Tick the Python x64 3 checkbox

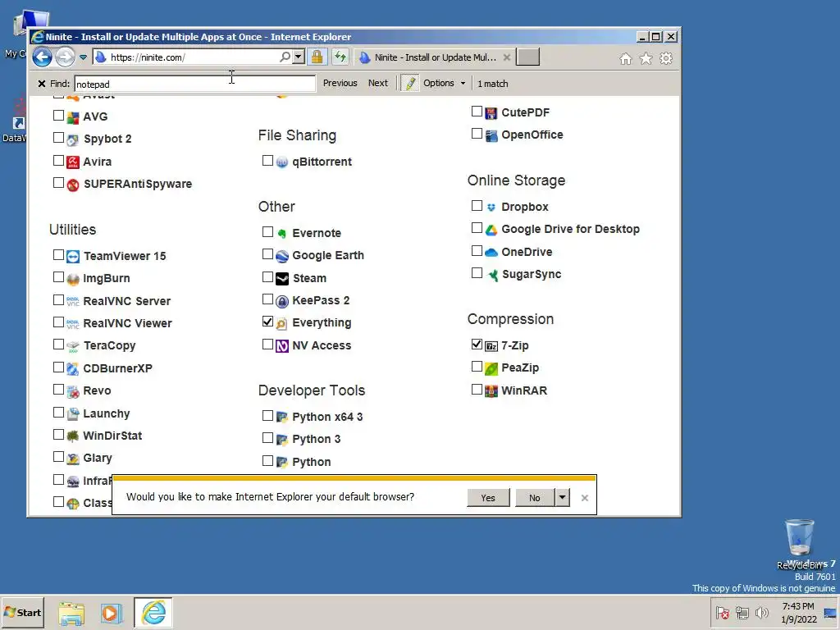click(268, 416)
